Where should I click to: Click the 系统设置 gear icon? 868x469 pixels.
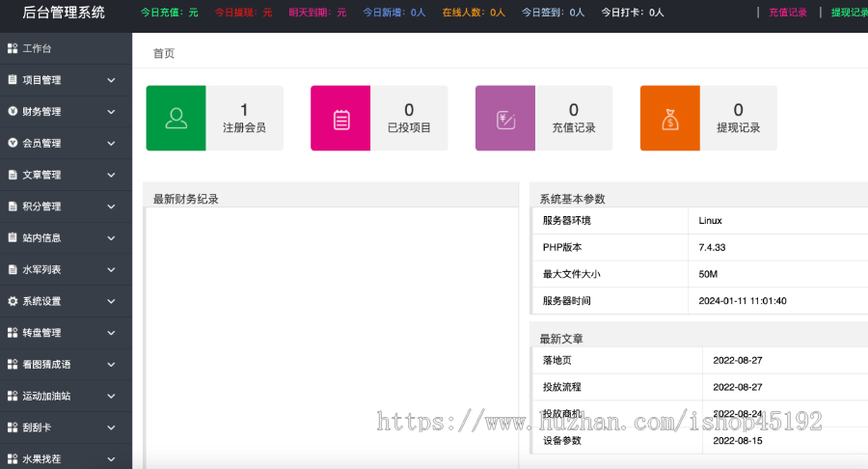13,301
